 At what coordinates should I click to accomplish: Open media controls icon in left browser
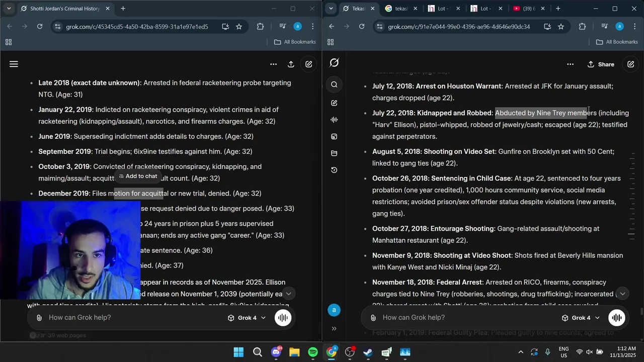coord(282,27)
